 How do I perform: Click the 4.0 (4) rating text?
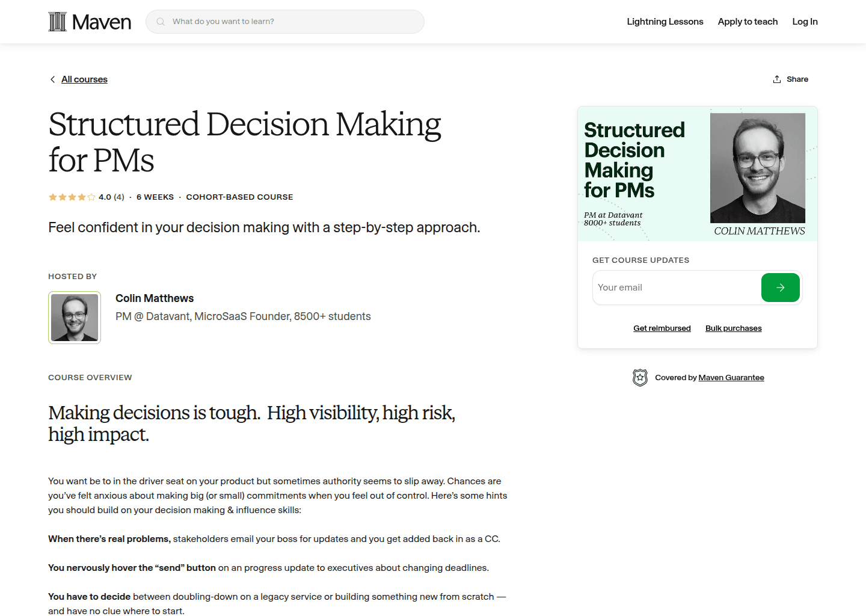tap(111, 197)
